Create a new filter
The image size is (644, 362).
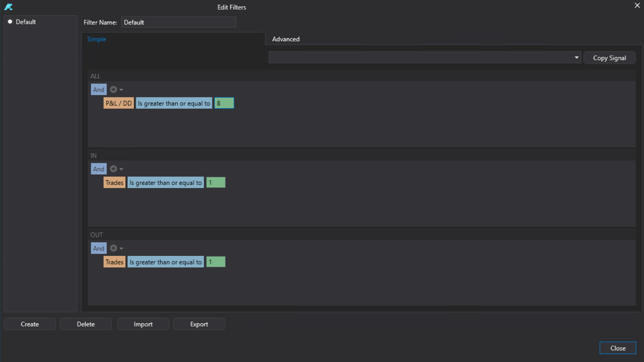30,323
